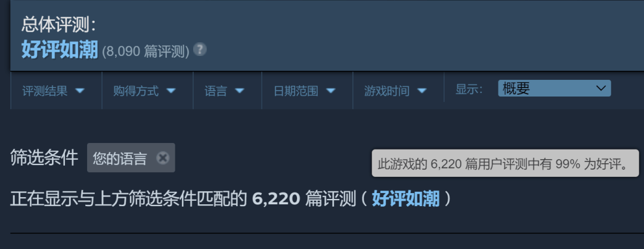Viewport: 644px width, 249px height.
Task: Click the arrow icon beside 游戏时间
Action: 422,91
